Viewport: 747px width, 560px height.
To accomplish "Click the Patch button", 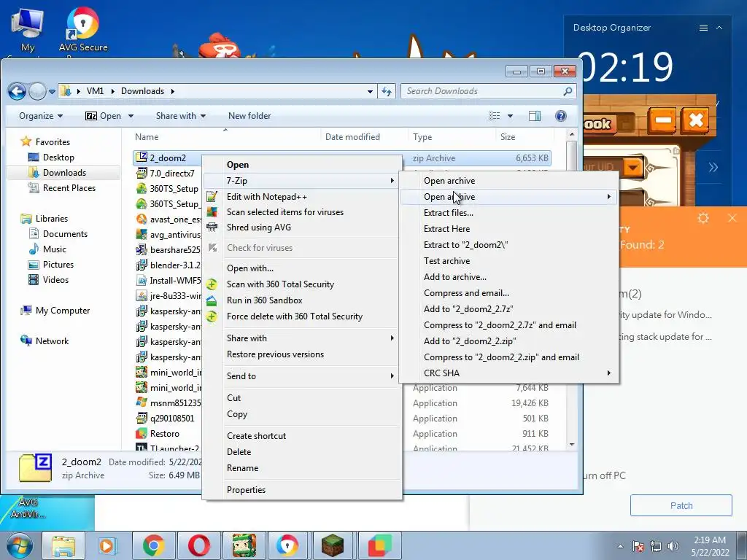I will [x=681, y=505].
